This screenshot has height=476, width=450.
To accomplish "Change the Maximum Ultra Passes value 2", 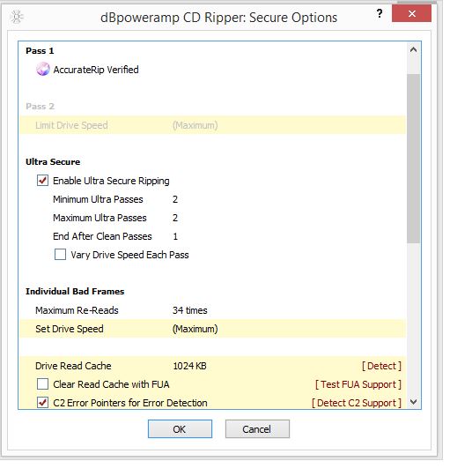I will (175, 218).
